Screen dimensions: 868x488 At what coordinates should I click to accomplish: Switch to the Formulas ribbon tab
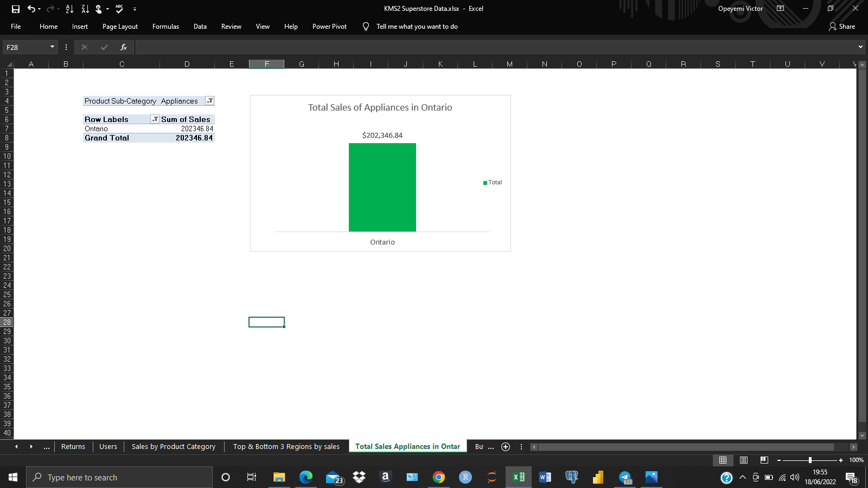click(x=165, y=26)
